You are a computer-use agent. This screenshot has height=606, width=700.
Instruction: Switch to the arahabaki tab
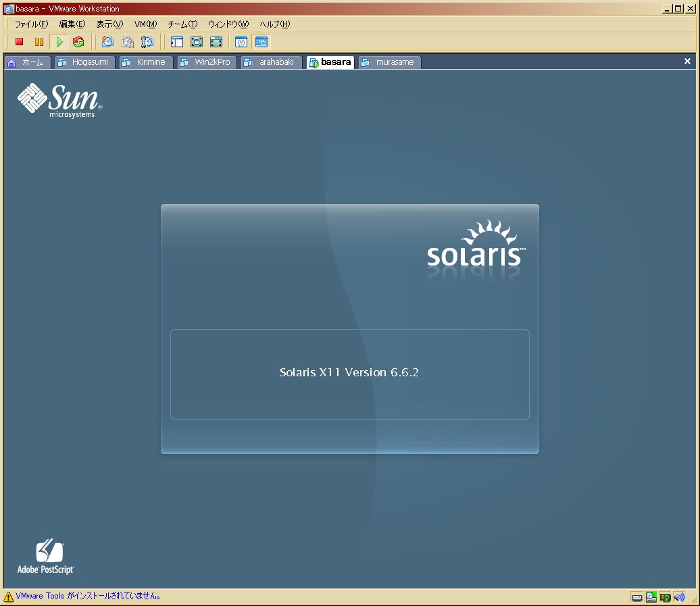271,62
